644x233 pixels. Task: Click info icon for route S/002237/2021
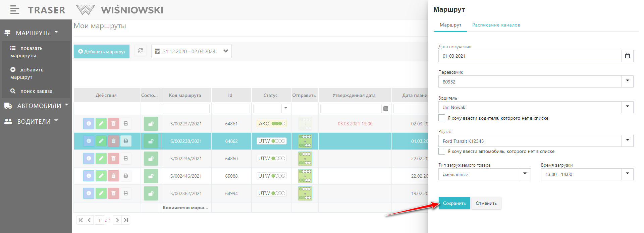pyautogui.click(x=89, y=124)
